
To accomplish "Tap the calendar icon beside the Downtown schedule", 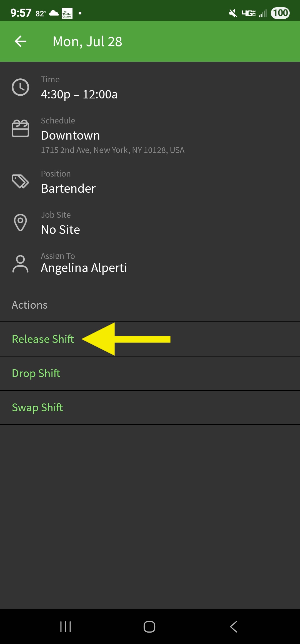I will [21, 128].
